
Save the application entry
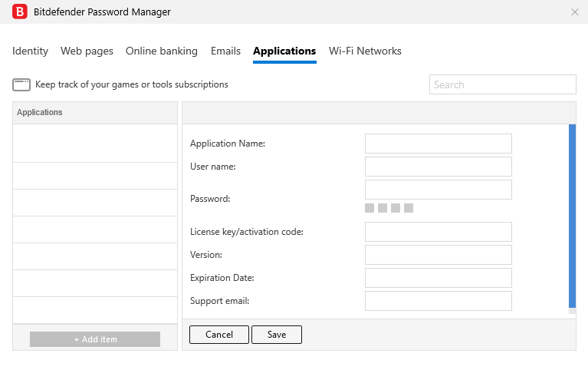277,335
